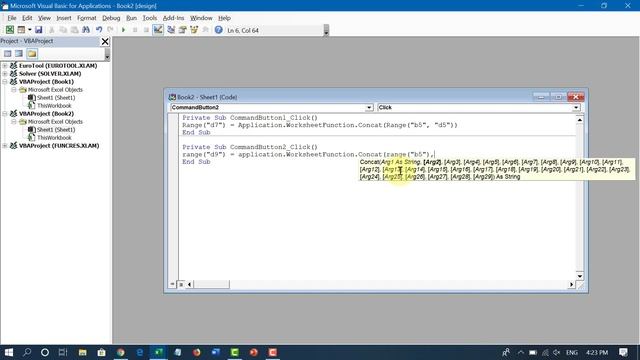The width and height of the screenshot is (640, 360).
Task: Click the Copy toolbar icon
Action: (63, 30)
